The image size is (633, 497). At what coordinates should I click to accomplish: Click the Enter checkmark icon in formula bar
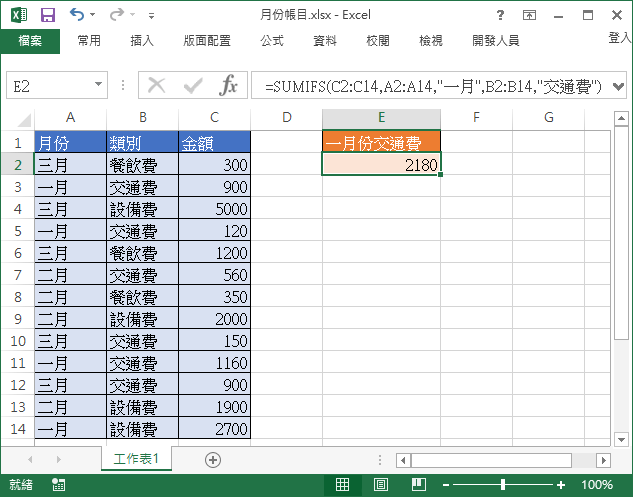click(193, 86)
